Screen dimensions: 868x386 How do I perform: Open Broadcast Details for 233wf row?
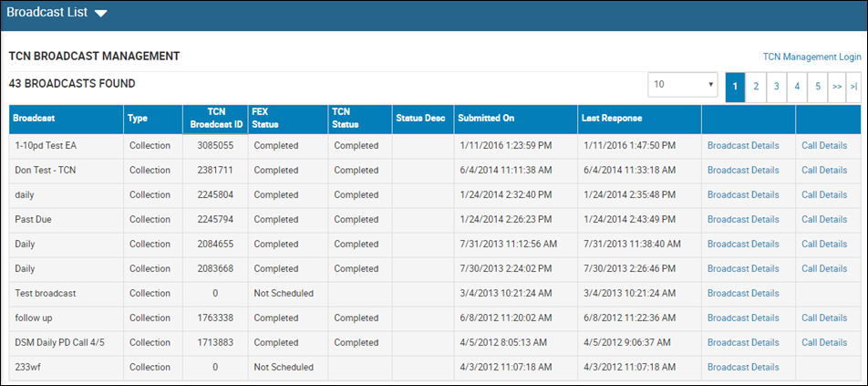point(743,367)
